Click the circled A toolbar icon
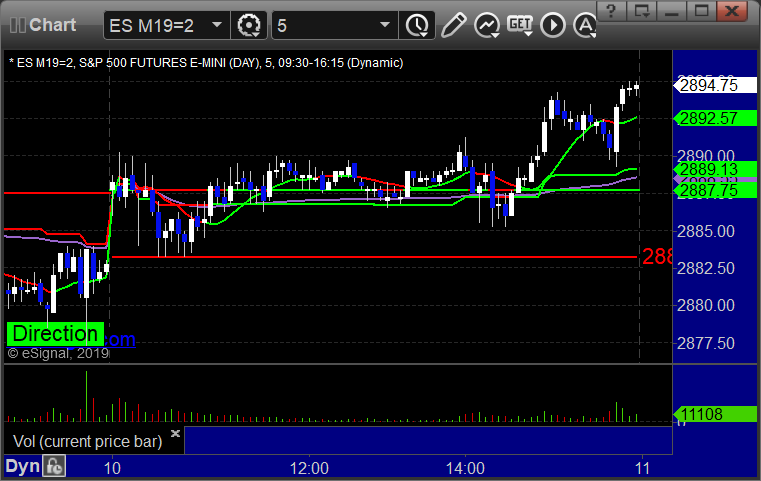The height and width of the screenshot is (481, 761). (x=585, y=25)
